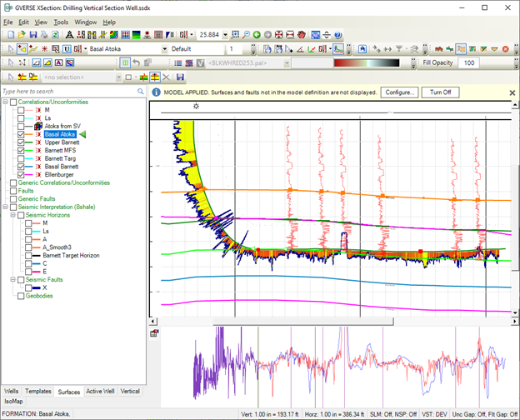Collapse Seismic Interpretation (Bshale) node
This screenshot has width=520, height=420.
click(5, 207)
